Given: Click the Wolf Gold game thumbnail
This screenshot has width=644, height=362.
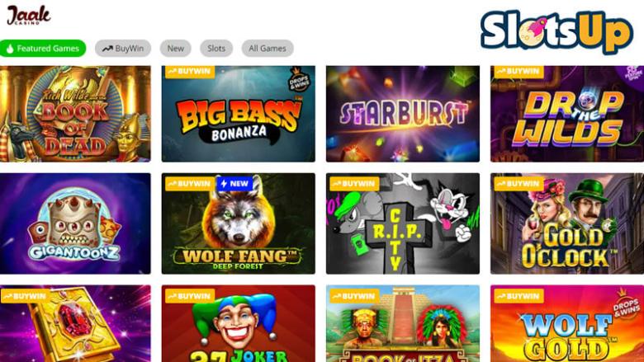Looking at the screenshot, I should pos(567,323).
